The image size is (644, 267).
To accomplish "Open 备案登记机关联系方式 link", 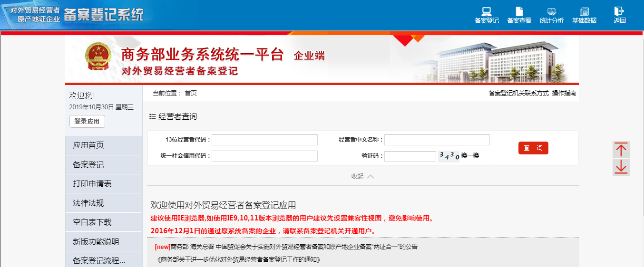I will click(x=518, y=94).
